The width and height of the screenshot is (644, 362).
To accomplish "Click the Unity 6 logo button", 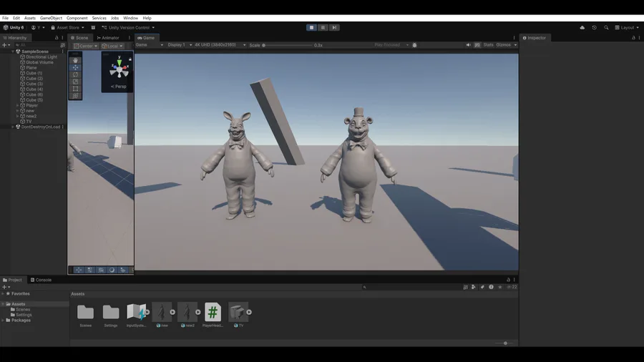I will (x=14, y=27).
